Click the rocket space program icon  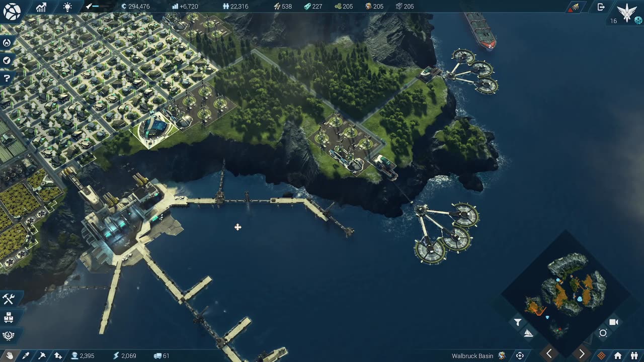pos(89,7)
